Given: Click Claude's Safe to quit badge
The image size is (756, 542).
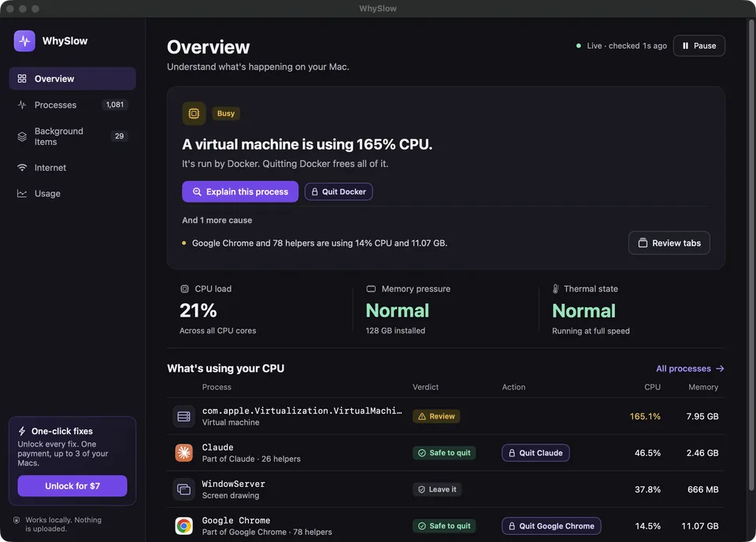Looking at the screenshot, I should 444,453.
